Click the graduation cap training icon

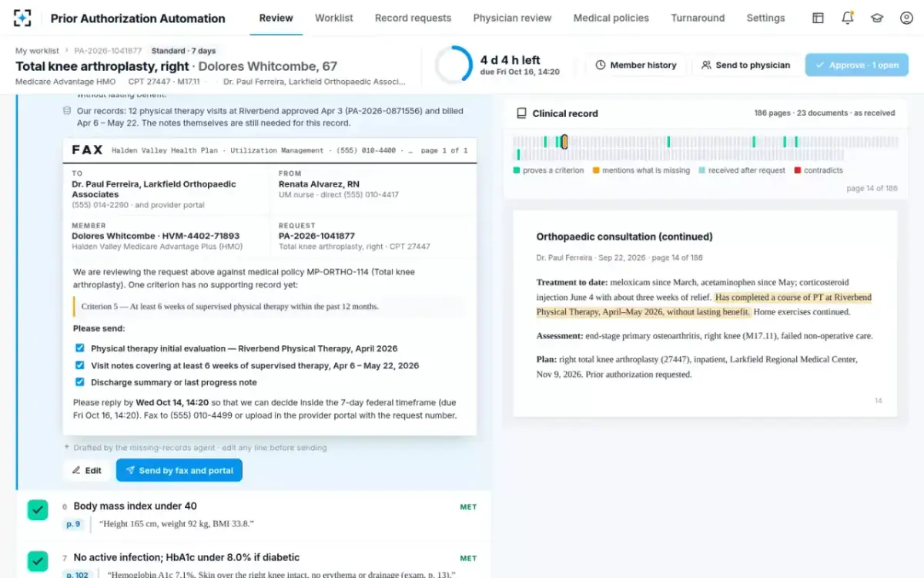[x=877, y=18]
